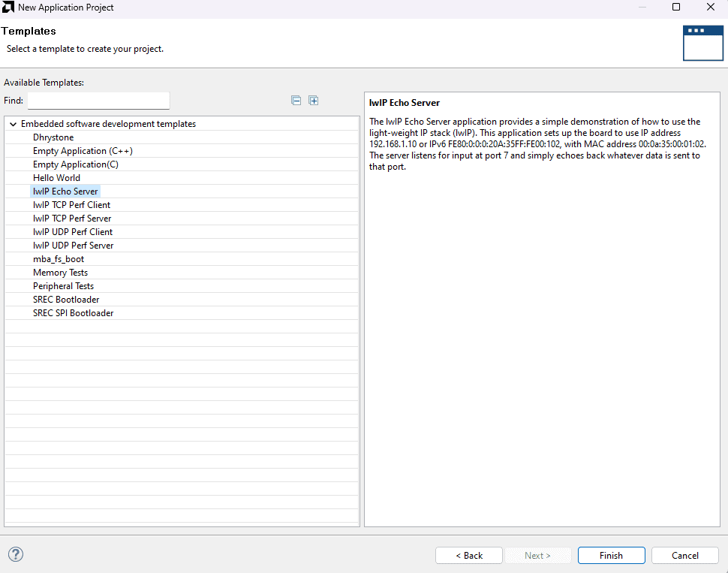728x573 pixels.
Task: Click the application logo in title bar
Action: [x=9, y=8]
